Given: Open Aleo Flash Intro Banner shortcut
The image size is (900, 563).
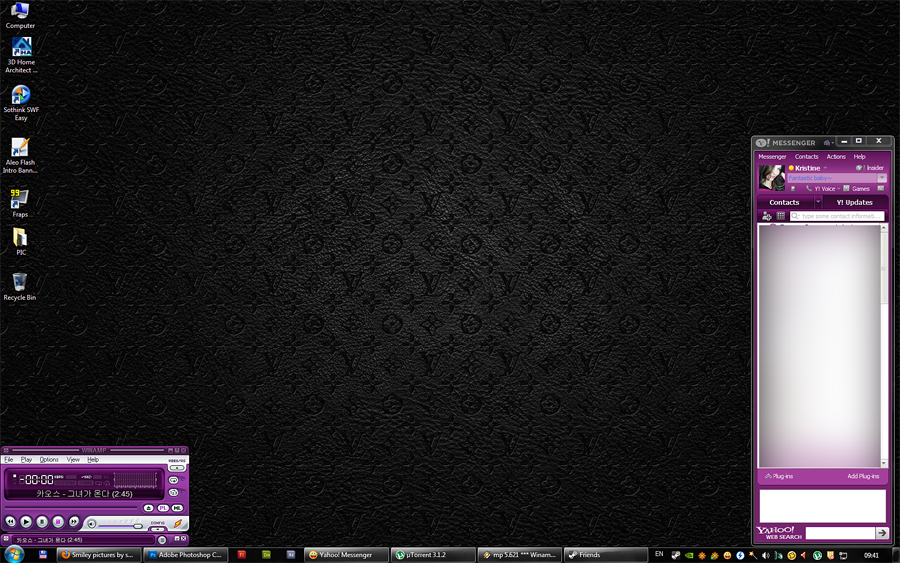Looking at the screenshot, I should 20,156.
